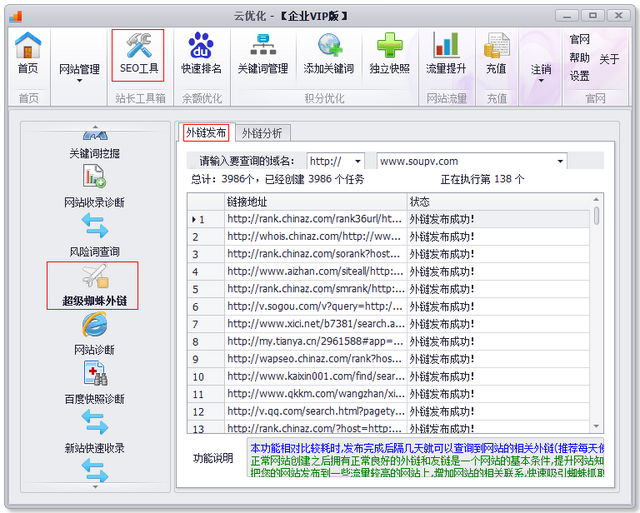
Task: Open the 设置 link
Action: pos(580,76)
